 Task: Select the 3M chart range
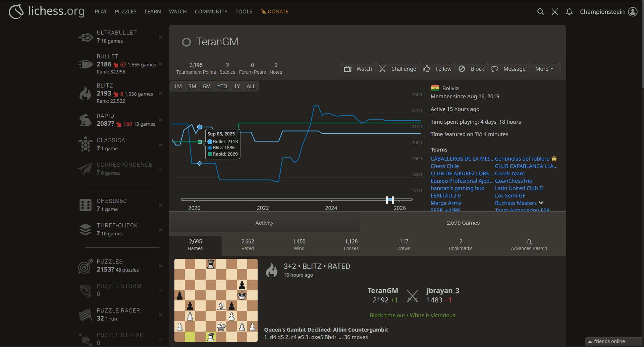[x=192, y=86]
